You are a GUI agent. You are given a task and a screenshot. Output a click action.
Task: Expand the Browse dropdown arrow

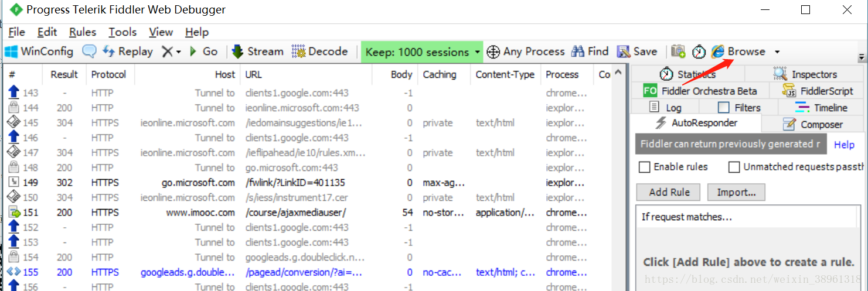point(777,52)
